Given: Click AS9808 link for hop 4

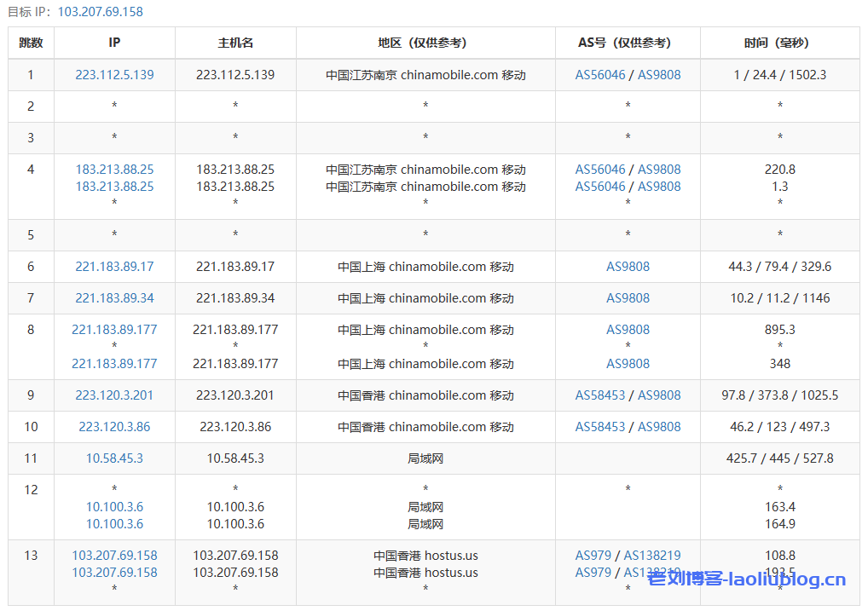Looking at the screenshot, I should click(x=658, y=170).
